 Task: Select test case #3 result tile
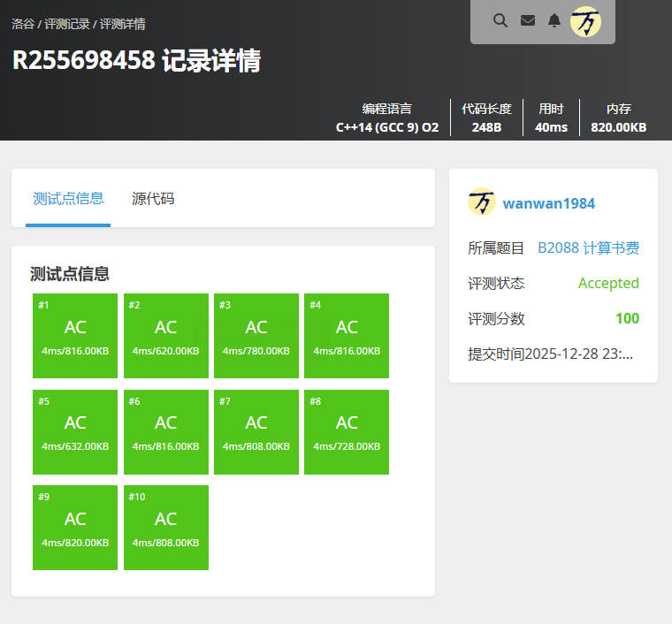pos(256,336)
